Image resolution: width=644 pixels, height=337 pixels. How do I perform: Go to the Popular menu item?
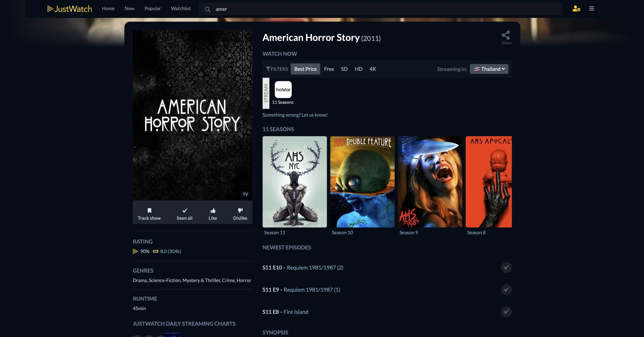tap(152, 9)
